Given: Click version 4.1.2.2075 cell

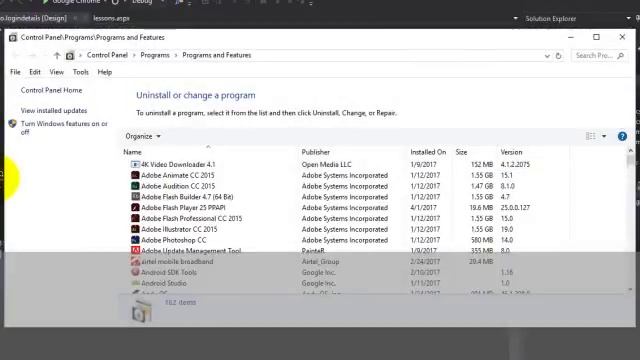Looking at the screenshot, I should pyautogui.click(x=515, y=164).
